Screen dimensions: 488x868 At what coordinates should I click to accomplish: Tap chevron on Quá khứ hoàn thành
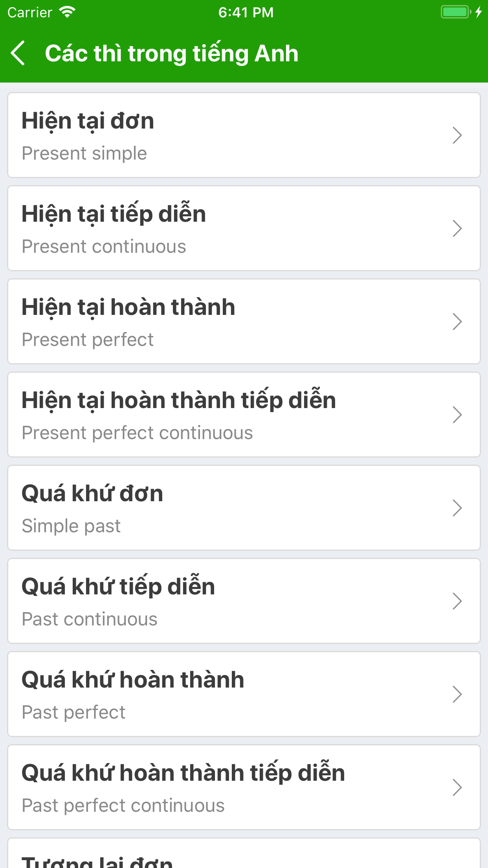pyautogui.click(x=457, y=694)
